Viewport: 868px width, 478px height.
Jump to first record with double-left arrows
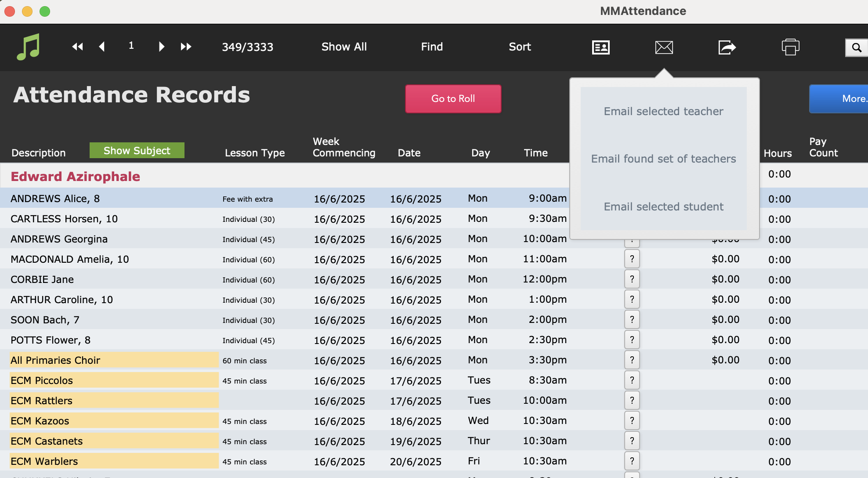pyautogui.click(x=78, y=47)
